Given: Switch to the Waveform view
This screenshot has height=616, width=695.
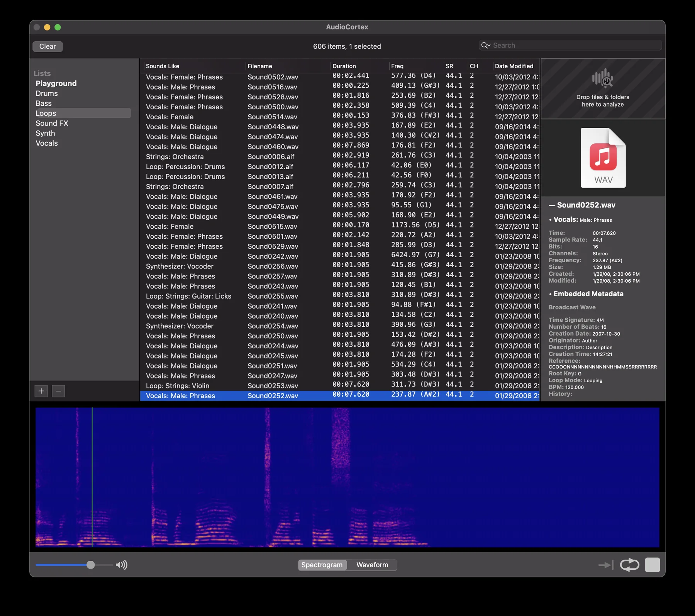Looking at the screenshot, I should [372, 565].
